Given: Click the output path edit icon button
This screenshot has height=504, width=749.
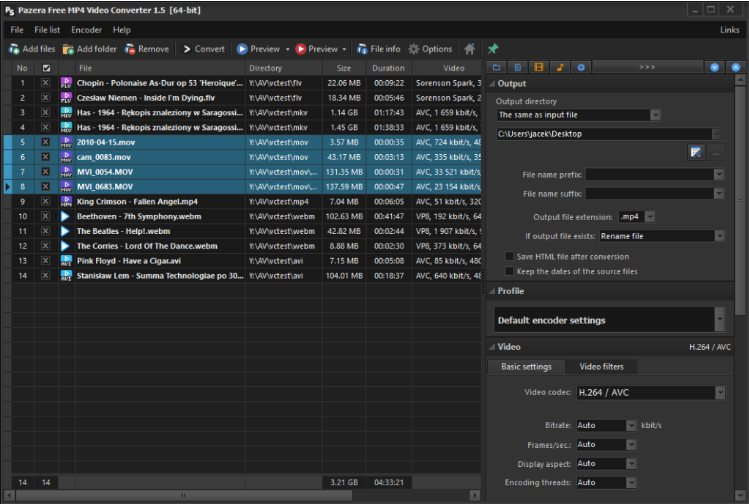Looking at the screenshot, I should point(696,153).
